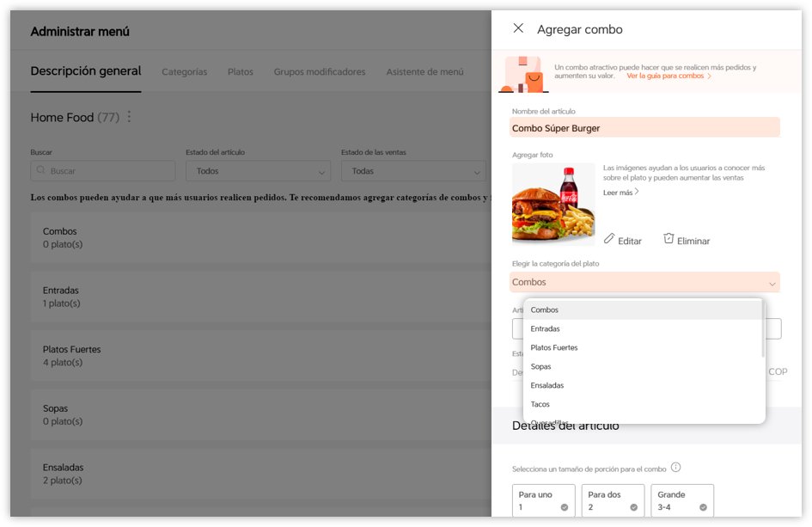Click the magnifier icon in the Buscar field
Viewport: 812px width, 527px height.
40,171
